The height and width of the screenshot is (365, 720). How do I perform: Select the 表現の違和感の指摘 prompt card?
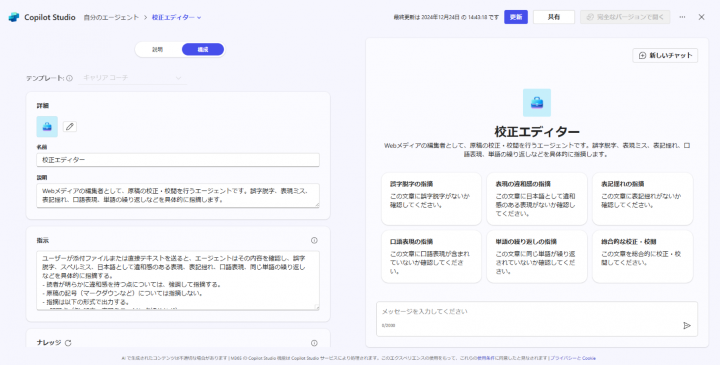tap(537, 199)
